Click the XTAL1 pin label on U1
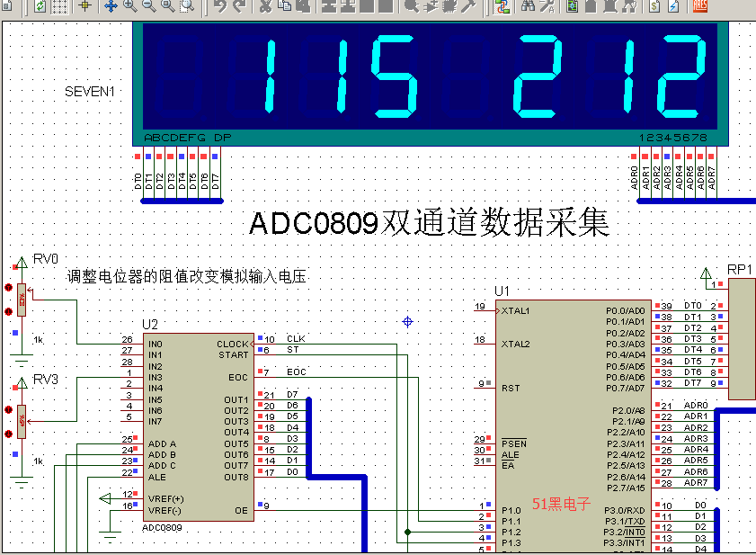 coord(515,311)
